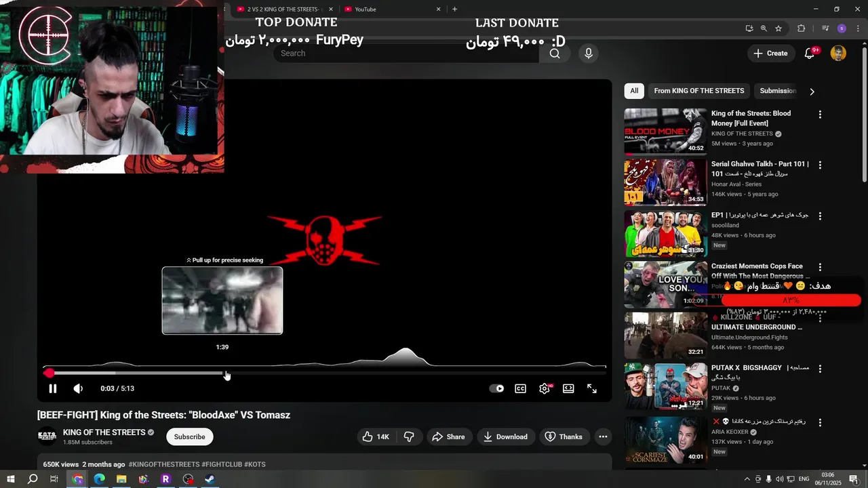Switch to theater mode

[568, 388]
